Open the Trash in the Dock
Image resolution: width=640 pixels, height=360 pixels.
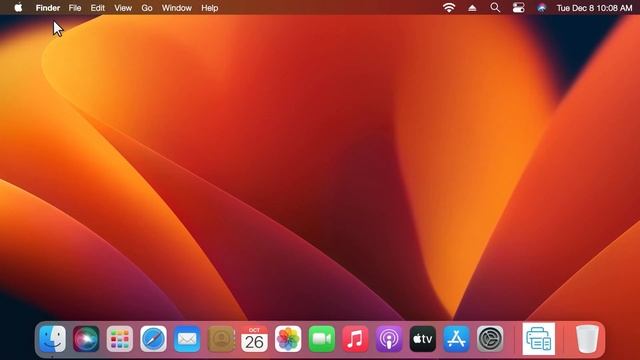pyautogui.click(x=587, y=339)
